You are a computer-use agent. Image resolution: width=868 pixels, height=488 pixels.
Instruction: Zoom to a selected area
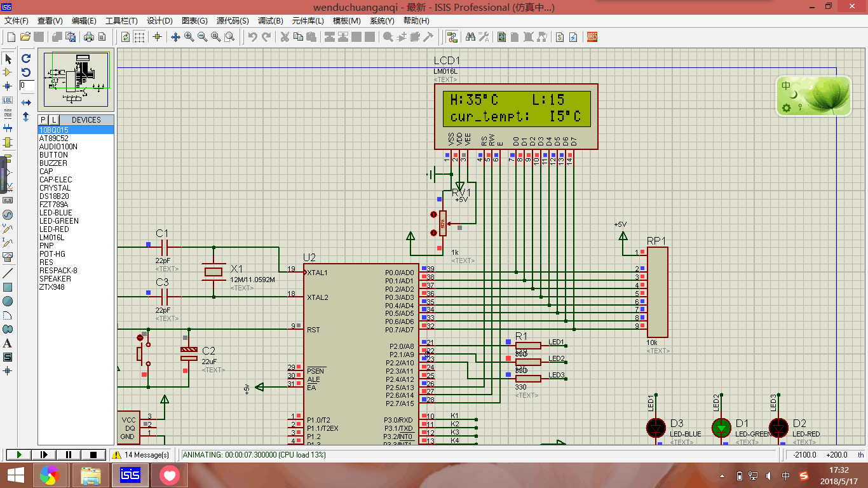coord(229,37)
